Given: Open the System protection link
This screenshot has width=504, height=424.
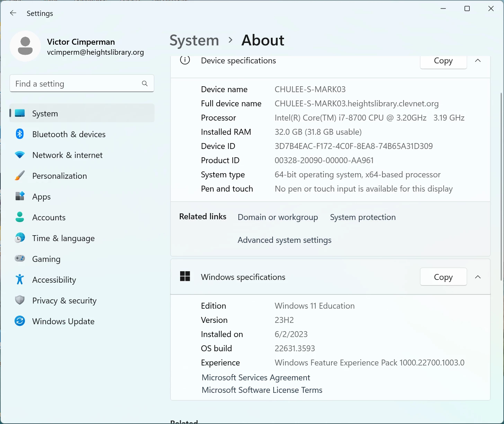Looking at the screenshot, I should coord(363,217).
